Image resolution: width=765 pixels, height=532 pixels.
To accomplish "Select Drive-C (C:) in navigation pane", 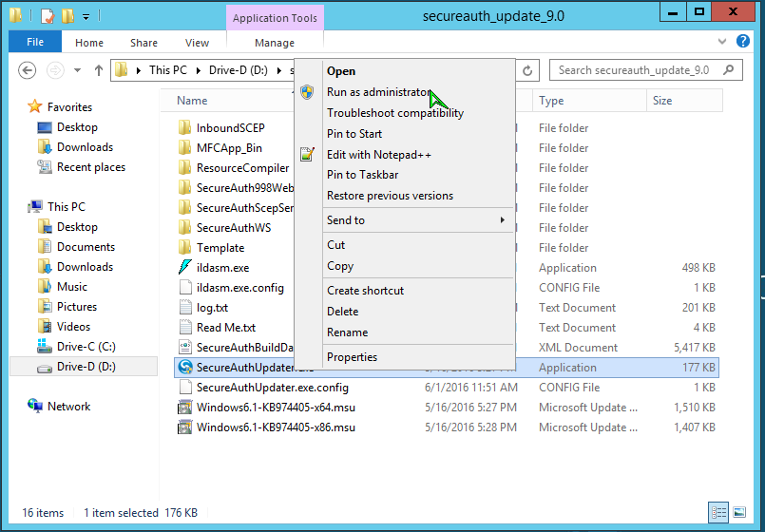I will tap(86, 347).
